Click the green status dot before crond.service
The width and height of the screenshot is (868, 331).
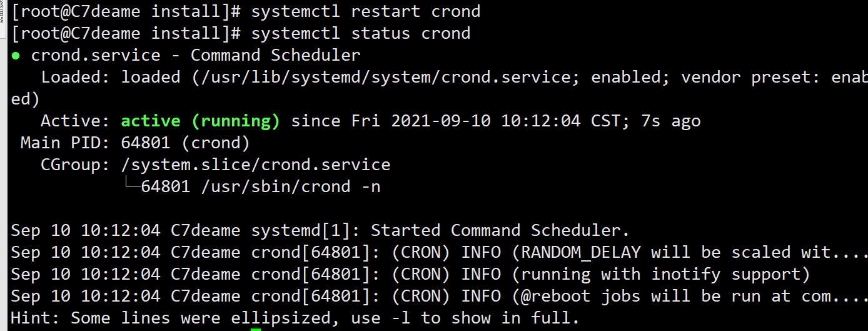tap(16, 56)
